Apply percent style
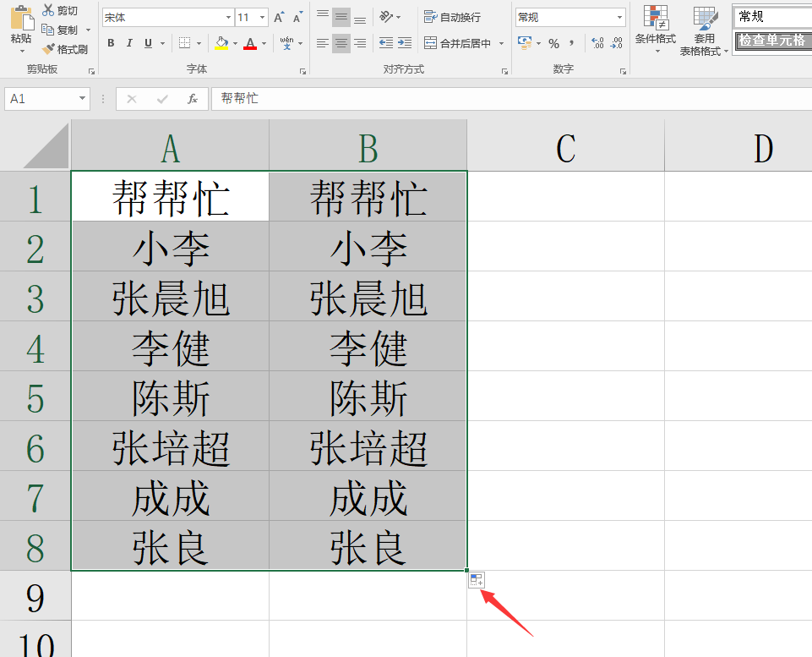Viewport: 812px width, 657px height. pyautogui.click(x=553, y=43)
